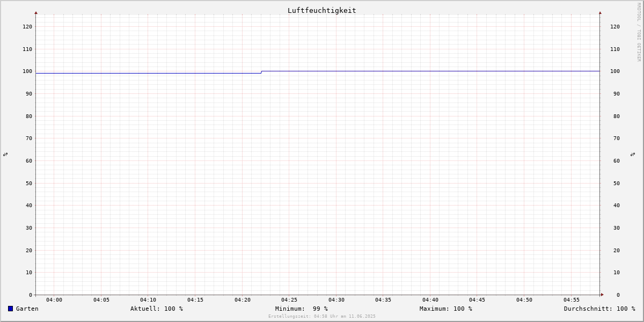Click the % unit label on the left axis
Screen dimensions: 644x322
pos(5,155)
